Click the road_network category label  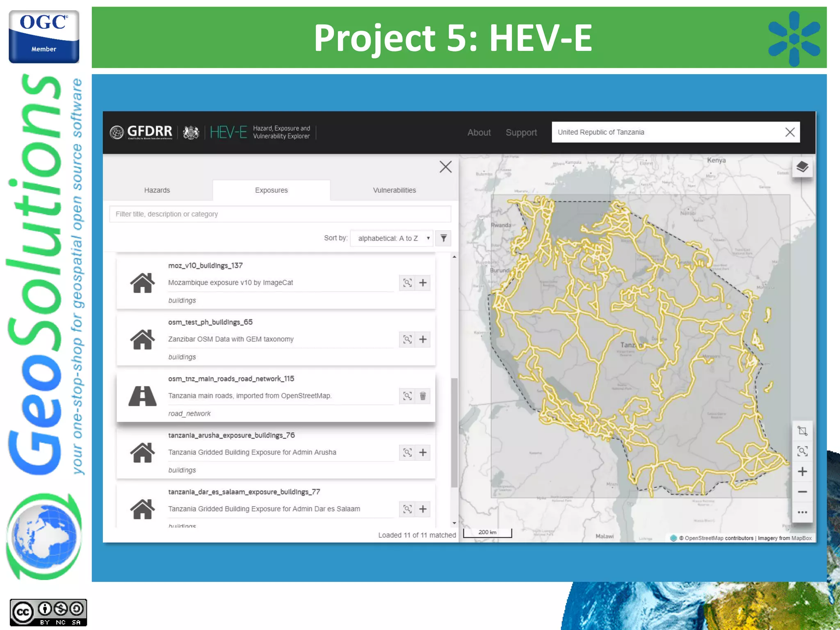(x=189, y=413)
